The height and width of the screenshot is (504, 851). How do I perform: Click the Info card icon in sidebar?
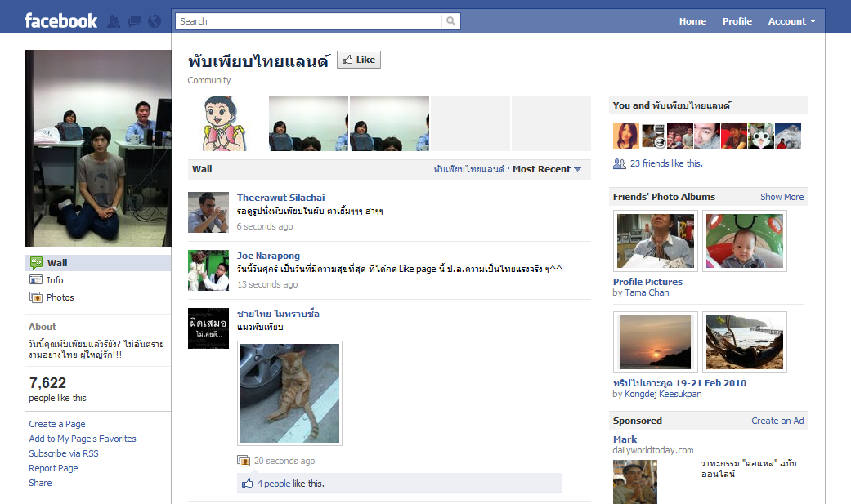tap(36, 280)
